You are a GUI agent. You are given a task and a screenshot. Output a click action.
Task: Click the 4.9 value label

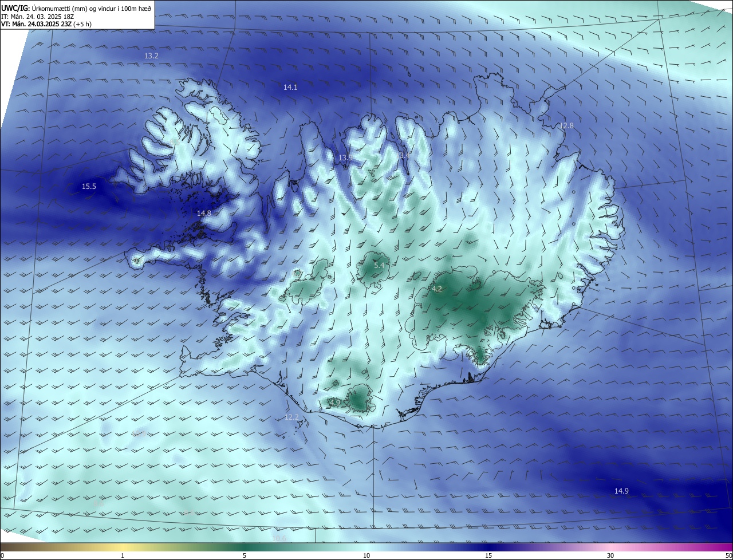335,403
